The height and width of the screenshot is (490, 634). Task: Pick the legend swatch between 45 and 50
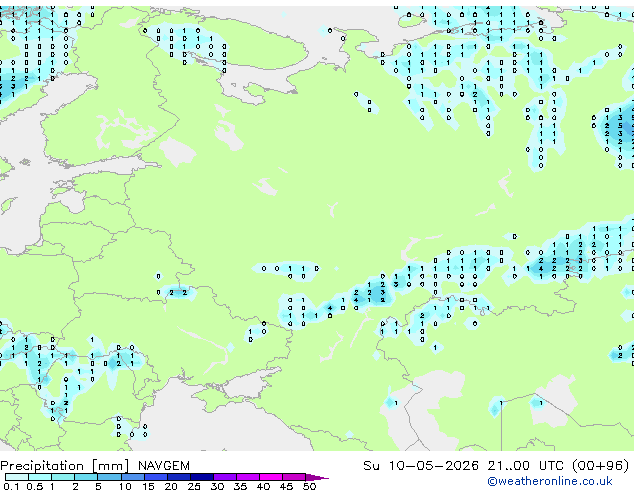(294, 477)
